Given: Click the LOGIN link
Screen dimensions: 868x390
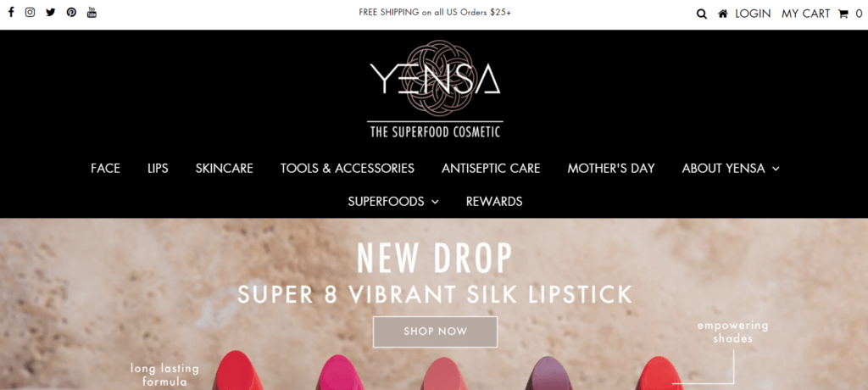Looking at the screenshot, I should pyautogui.click(x=753, y=14).
